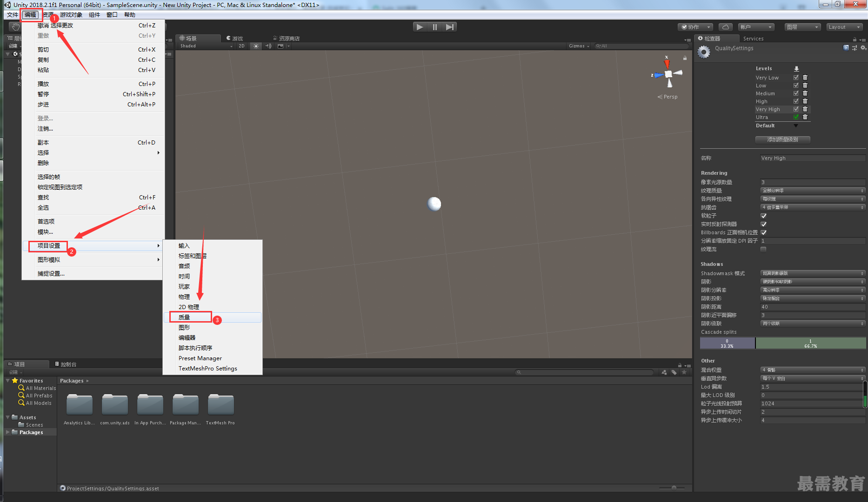Viewport: 868px width, 502px height.
Task: Toggle the Ultra level green checkbox
Action: pyautogui.click(x=796, y=117)
